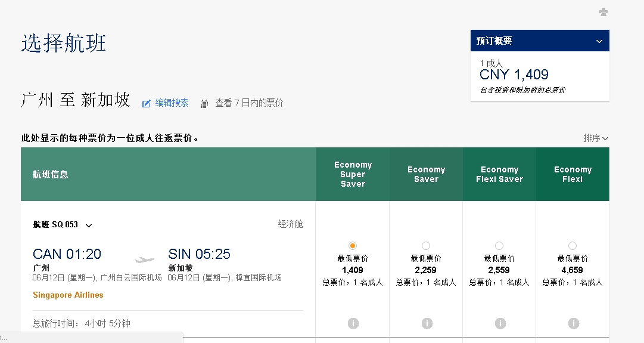Viewport: 644px width, 343px height.
Task: Open the 排序 sort dropdown
Action: (596, 138)
